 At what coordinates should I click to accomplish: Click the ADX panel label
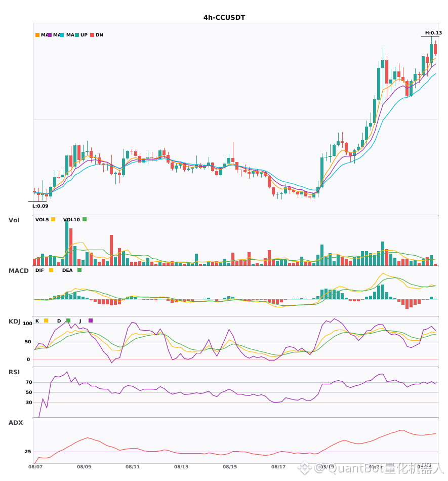16,423
